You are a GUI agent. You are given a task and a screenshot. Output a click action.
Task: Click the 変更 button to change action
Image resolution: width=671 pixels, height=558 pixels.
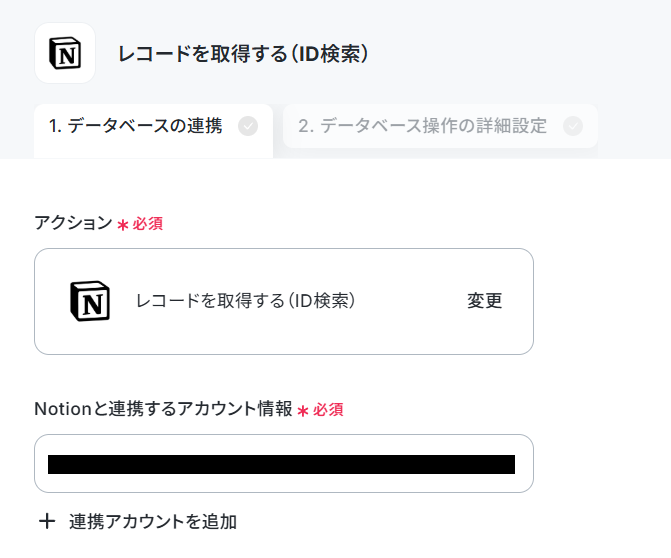tap(484, 301)
